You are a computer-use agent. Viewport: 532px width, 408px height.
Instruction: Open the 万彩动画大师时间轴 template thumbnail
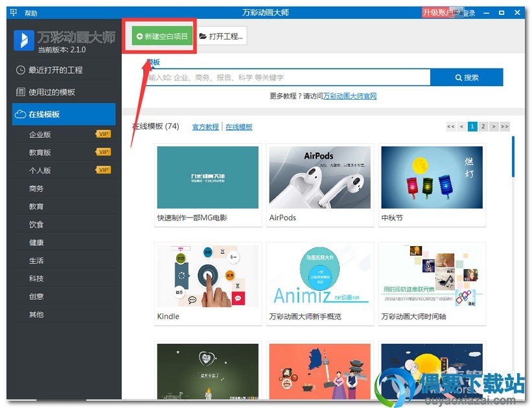point(432,276)
